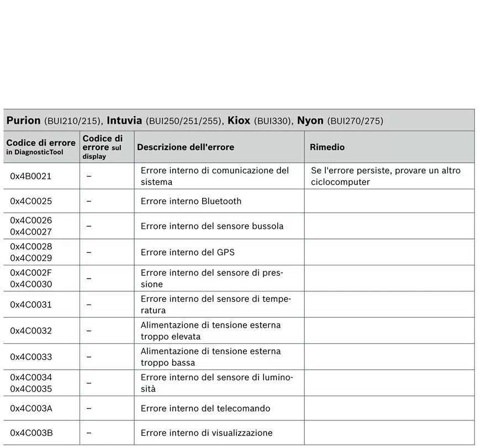Image resolution: width=497 pixels, height=448 pixels.
Task: Select 'Errore interno del sensore di pressione'
Action: tap(212, 279)
